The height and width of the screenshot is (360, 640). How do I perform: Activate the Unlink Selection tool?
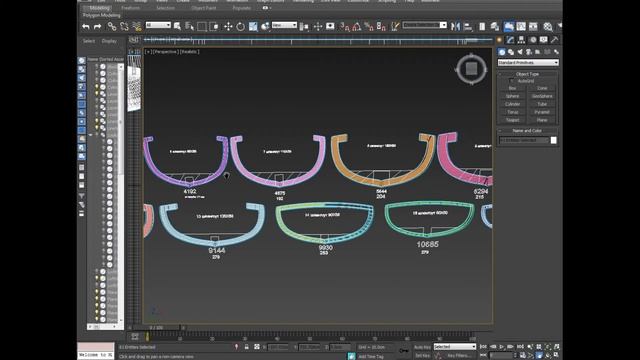(124, 27)
